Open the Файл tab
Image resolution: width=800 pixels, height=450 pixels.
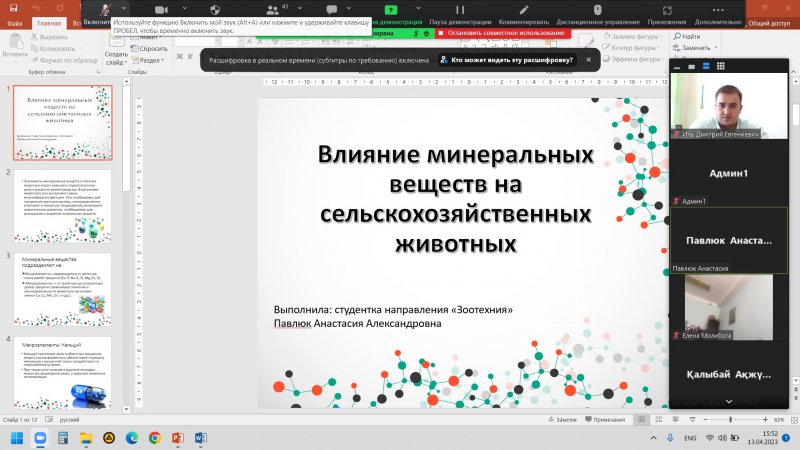coord(15,23)
